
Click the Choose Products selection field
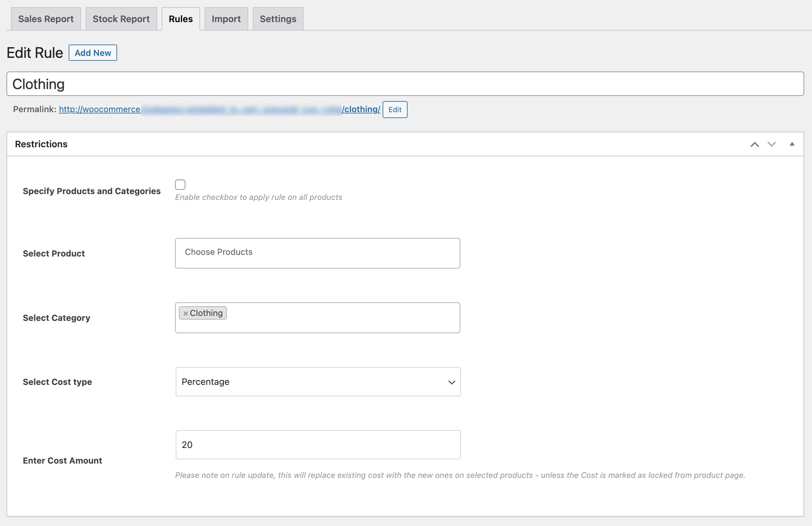(x=317, y=253)
